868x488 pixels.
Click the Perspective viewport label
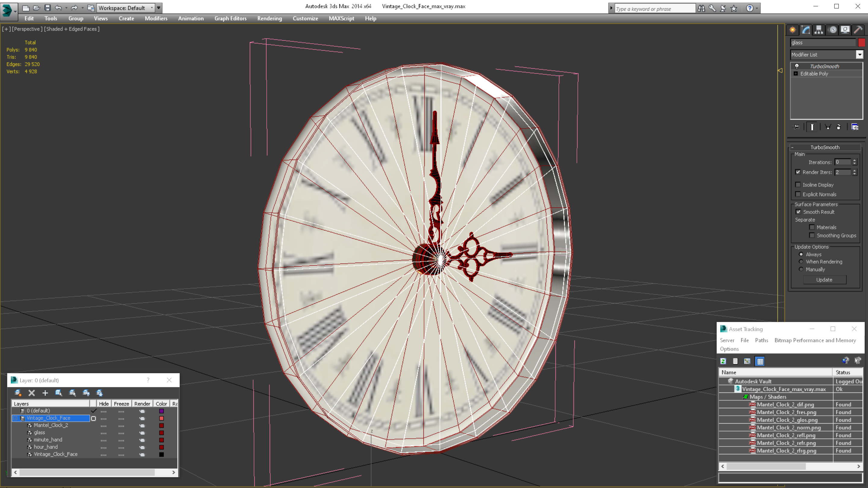(x=27, y=29)
